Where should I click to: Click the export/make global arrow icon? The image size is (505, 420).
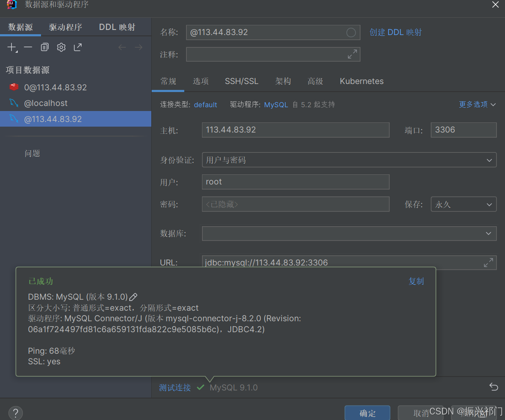pyautogui.click(x=78, y=47)
